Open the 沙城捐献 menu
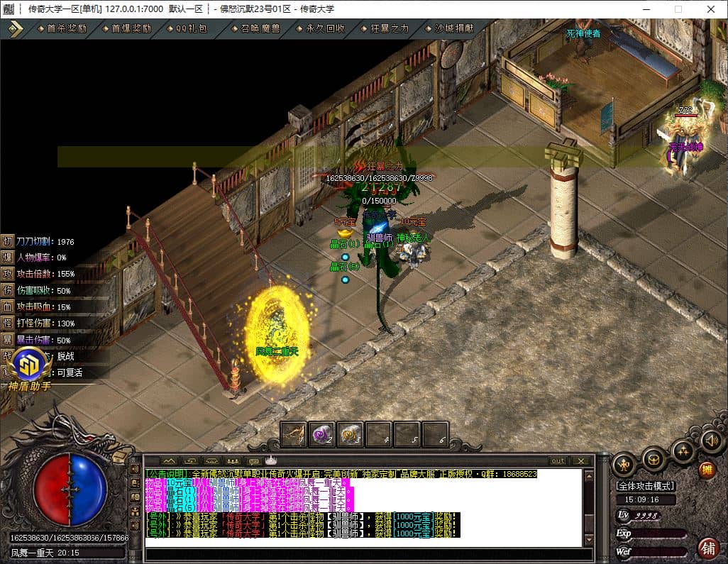The height and width of the screenshot is (564, 728). coord(450,28)
